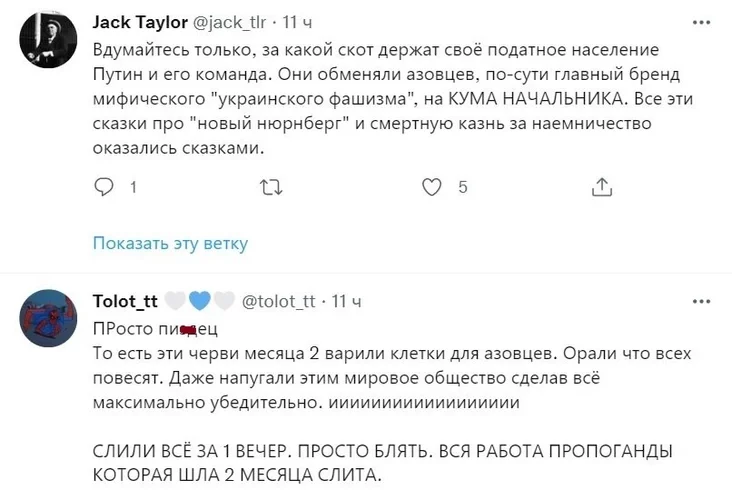Open more options menu on Tolot_tt's tweet
Viewport: 732px width, 490px height.
click(703, 300)
